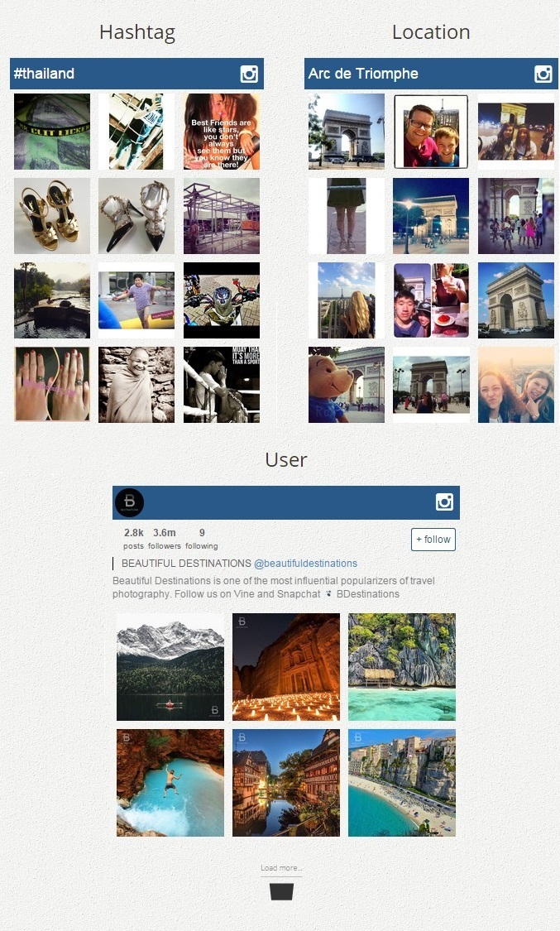Click the Load more link
560x931 pixels.
(281, 868)
